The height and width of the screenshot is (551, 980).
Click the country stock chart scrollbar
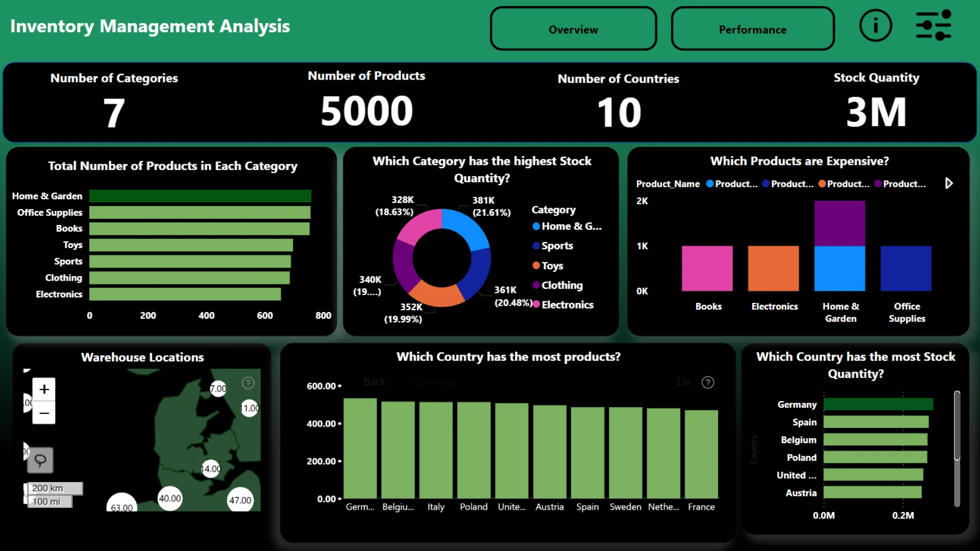pyautogui.click(x=957, y=426)
